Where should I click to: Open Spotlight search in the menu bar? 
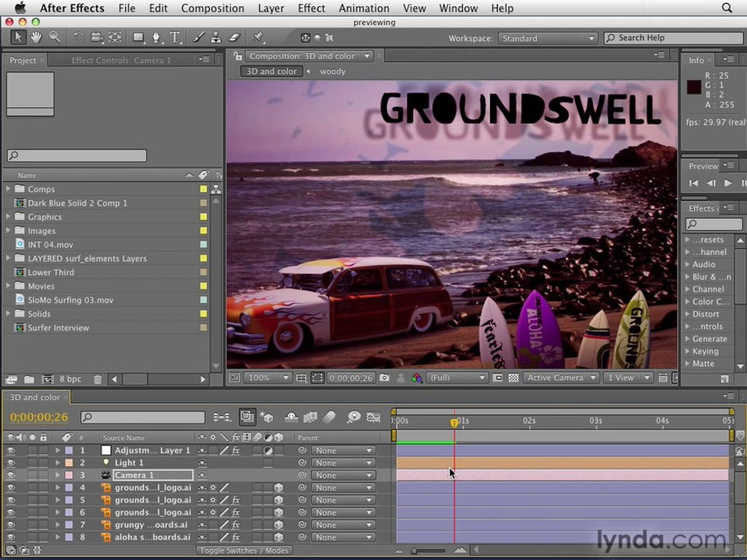pyautogui.click(x=727, y=8)
